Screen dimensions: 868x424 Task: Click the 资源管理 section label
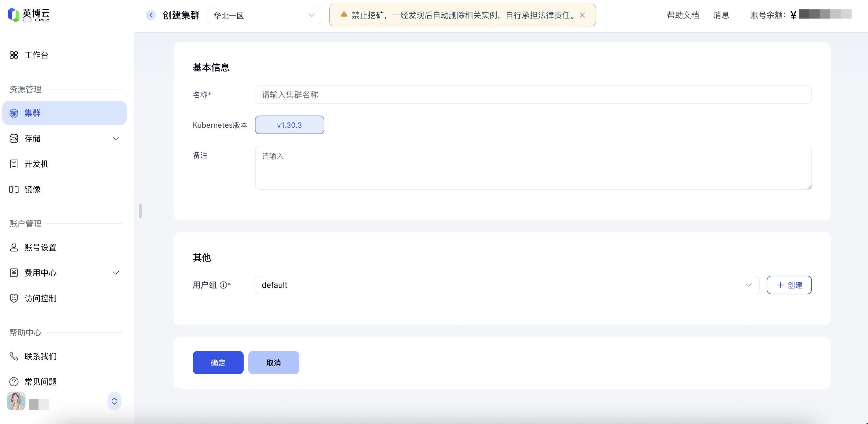pos(25,89)
